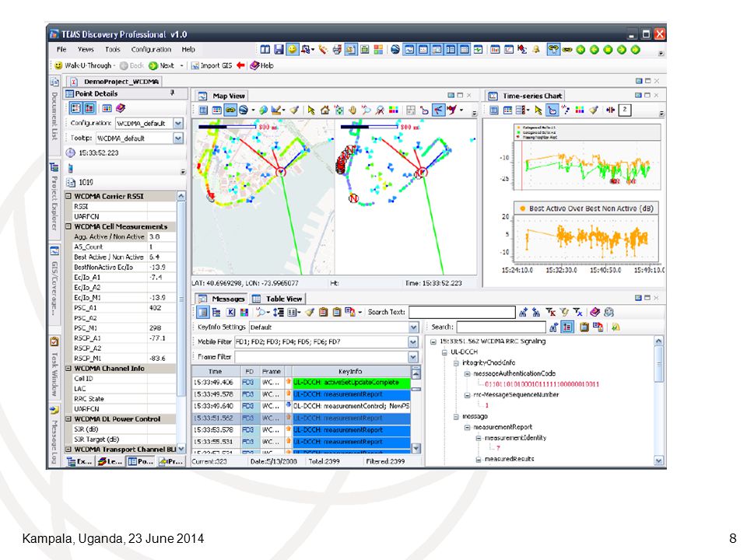
Task: Click the KeyInfo column header
Action: 351,372
